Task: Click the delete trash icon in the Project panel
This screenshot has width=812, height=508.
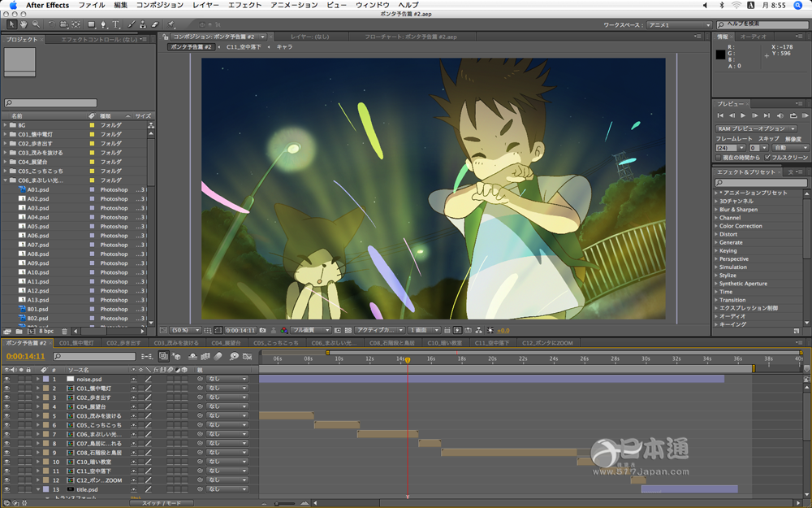Action: (64, 331)
